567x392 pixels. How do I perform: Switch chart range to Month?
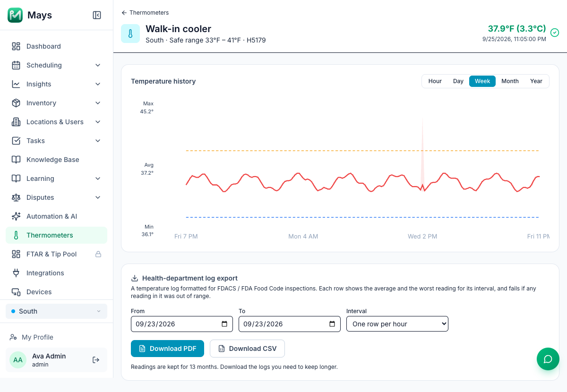(510, 81)
